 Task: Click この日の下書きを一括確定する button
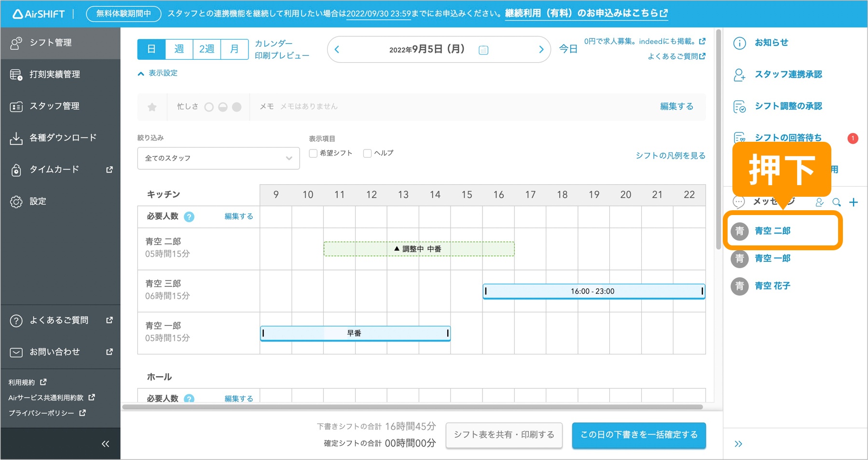click(x=638, y=435)
